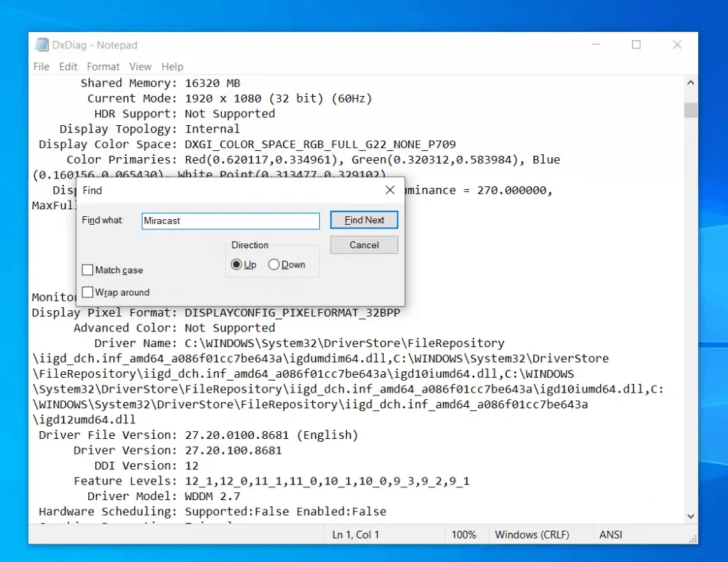The height and width of the screenshot is (562, 728).
Task: Click the 'Color Primaries' line
Action: click(314, 160)
